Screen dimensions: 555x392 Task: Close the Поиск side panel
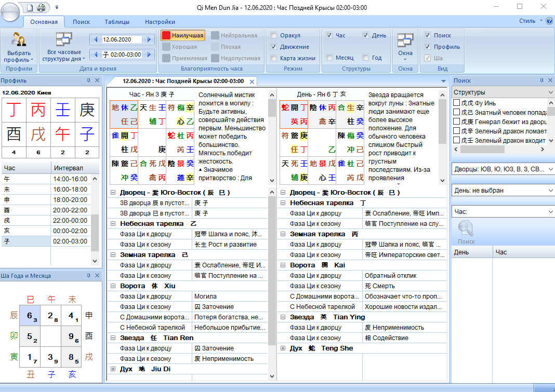tap(550, 80)
